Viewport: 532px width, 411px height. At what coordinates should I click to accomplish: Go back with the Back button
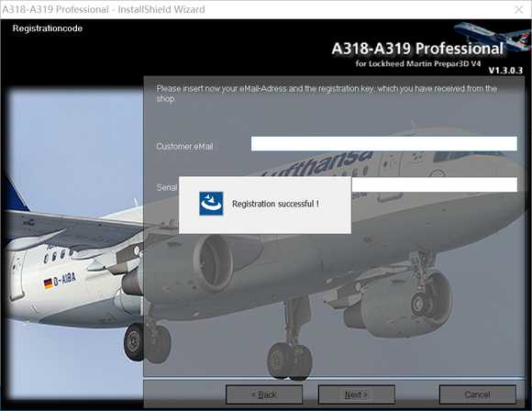(264, 394)
